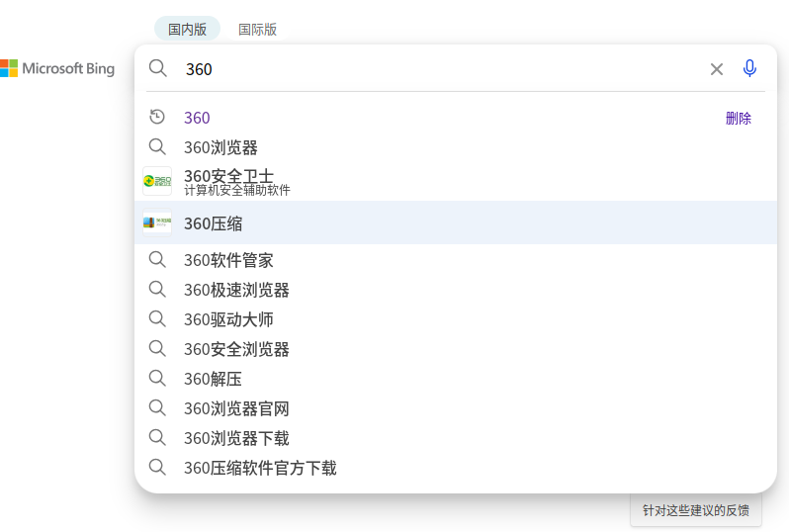
Task: Click magnifier icon beside 360安全浏览器
Action: pos(157,349)
